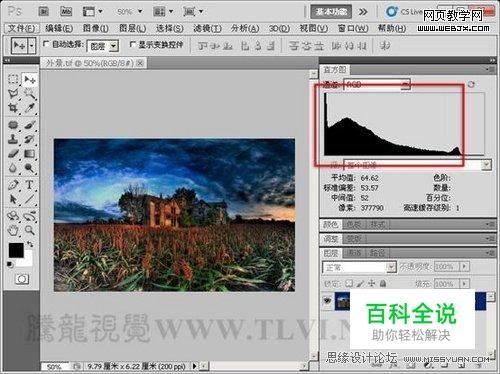The width and height of the screenshot is (500, 374).
Task: Select the 3D Camera Rotate tool
Action: pyautogui.click(x=30, y=216)
